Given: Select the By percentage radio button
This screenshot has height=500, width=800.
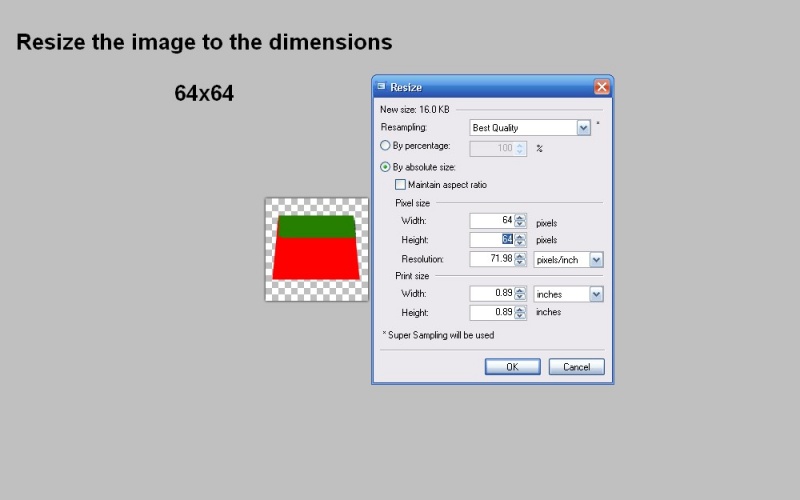Looking at the screenshot, I should coord(386,146).
